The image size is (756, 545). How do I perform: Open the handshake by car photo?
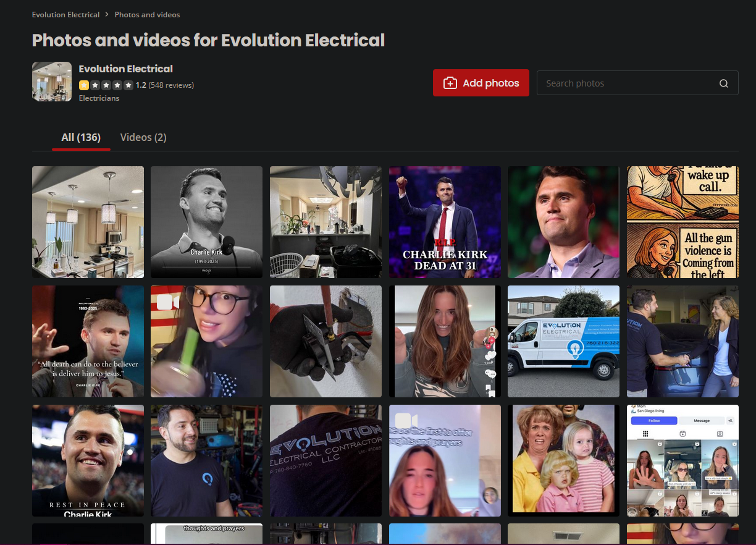click(682, 341)
